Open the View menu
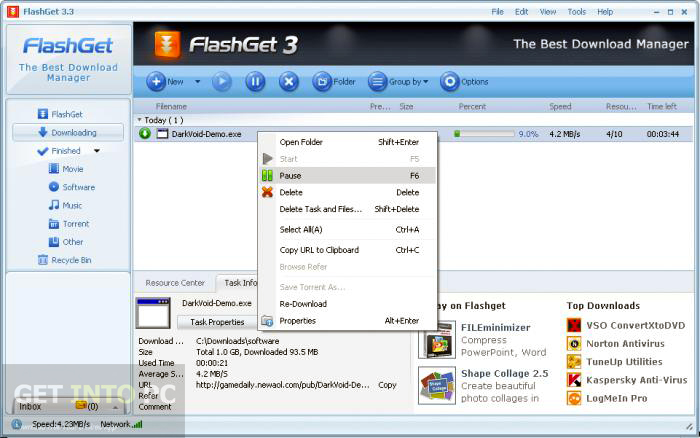 pyautogui.click(x=548, y=12)
